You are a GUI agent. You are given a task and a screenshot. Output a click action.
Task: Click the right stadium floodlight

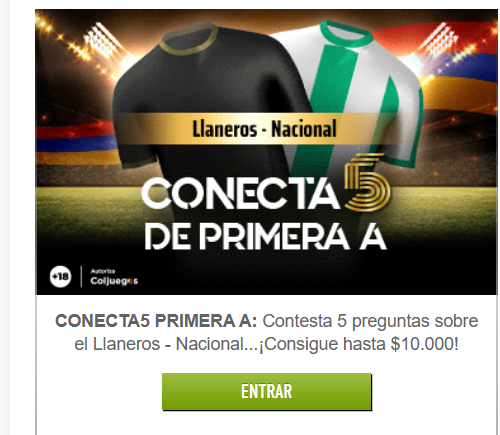point(439,40)
